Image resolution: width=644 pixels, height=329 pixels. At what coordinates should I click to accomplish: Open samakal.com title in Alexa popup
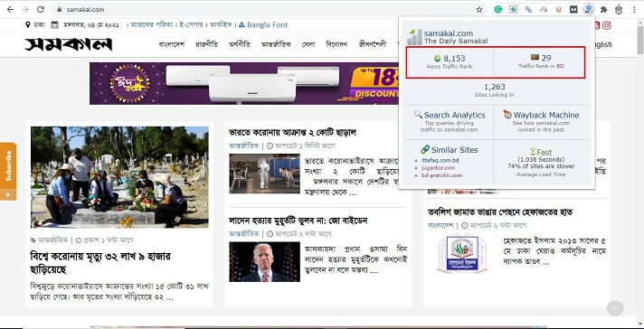pos(449,33)
